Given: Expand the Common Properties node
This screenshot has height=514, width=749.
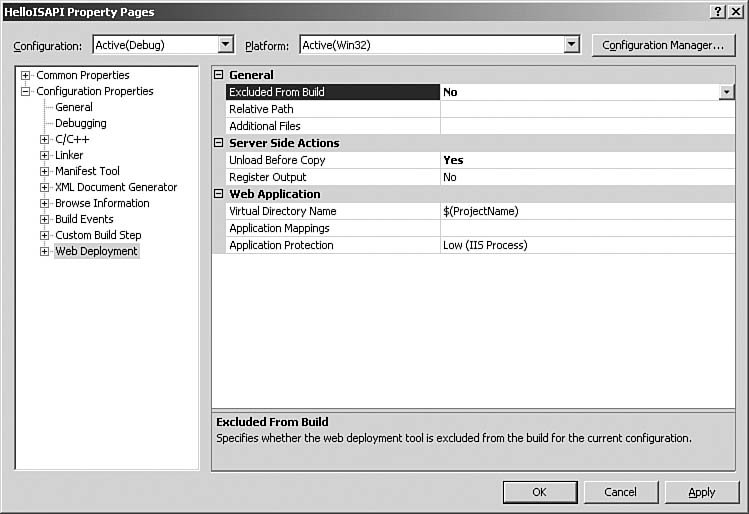Looking at the screenshot, I should pos(25,75).
